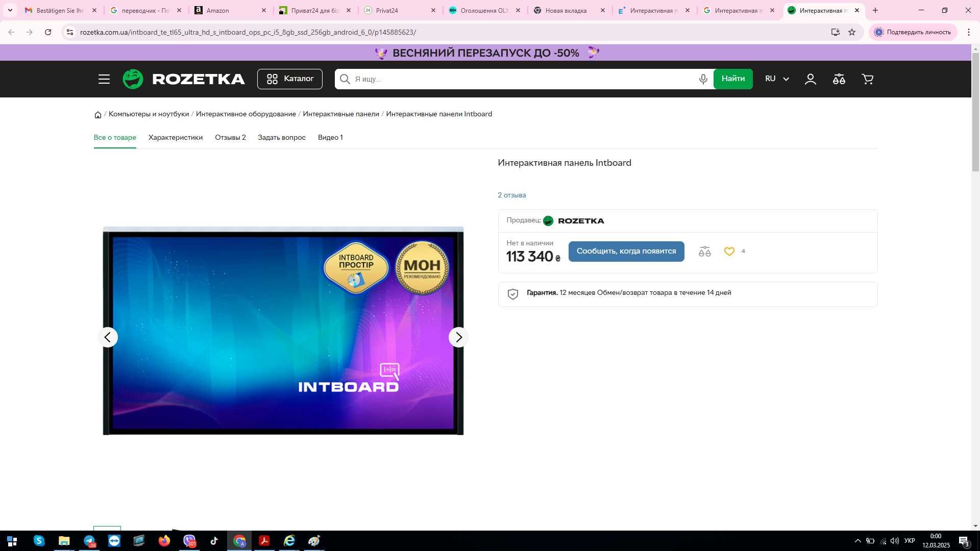
Task: Click the spring sale promo banner
Action: pos(486,53)
